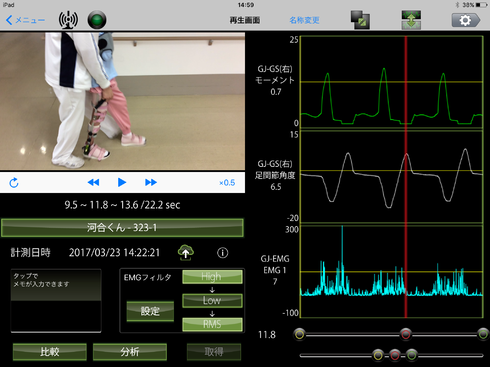Select green handle on lower range slider

pyautogui.click(x=412, y=355)
